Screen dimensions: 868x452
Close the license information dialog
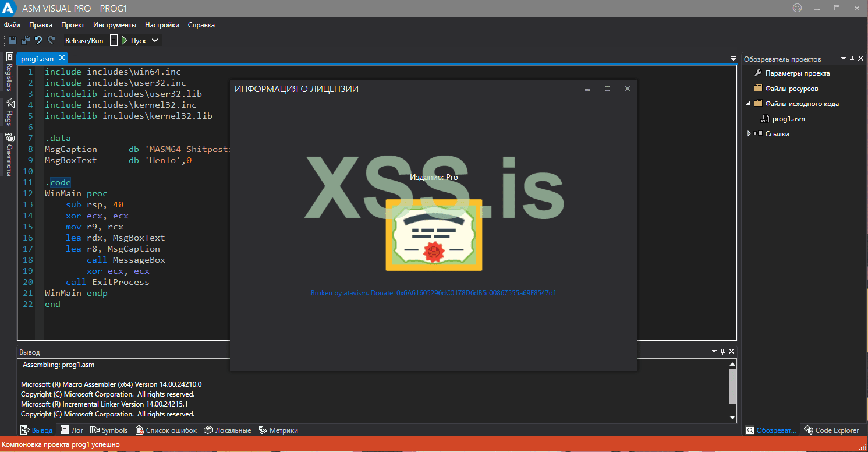tap(628, 89)
